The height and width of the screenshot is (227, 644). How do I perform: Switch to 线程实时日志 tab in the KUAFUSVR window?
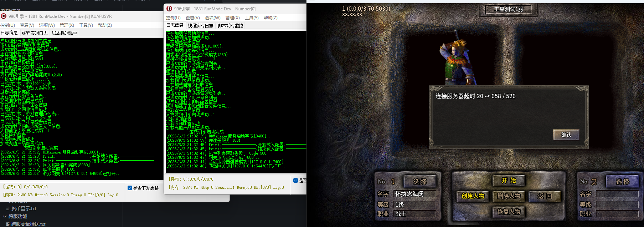pos(35,33)
